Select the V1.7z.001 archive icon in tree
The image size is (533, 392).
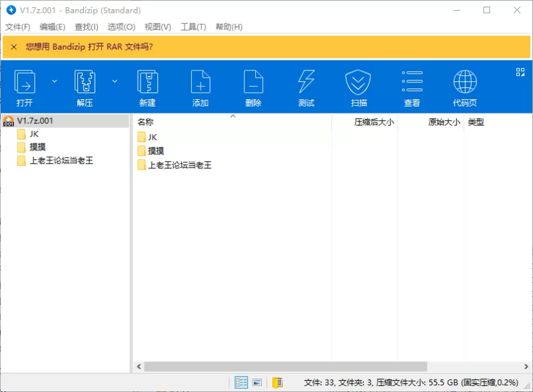(x=9, y=121)
